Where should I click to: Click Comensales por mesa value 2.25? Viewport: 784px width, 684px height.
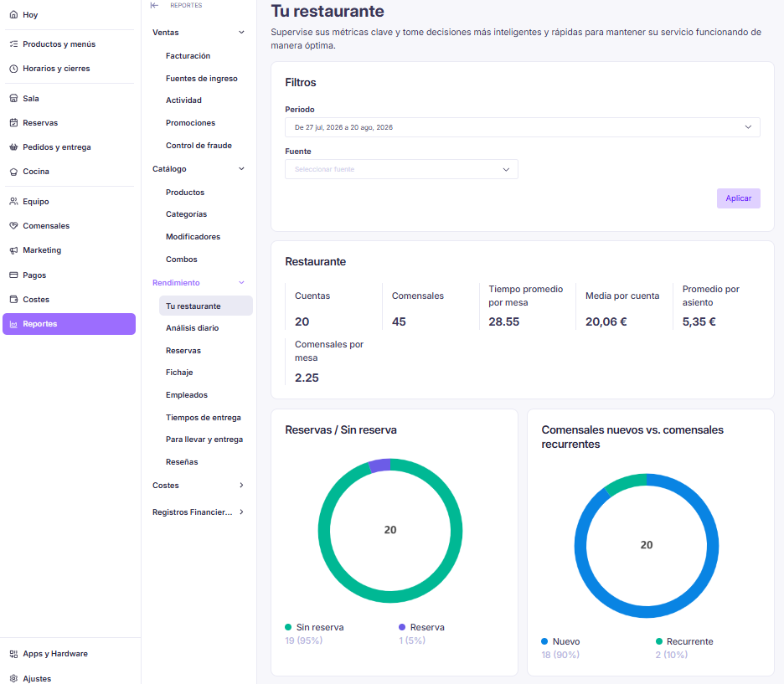click(307, 378)
